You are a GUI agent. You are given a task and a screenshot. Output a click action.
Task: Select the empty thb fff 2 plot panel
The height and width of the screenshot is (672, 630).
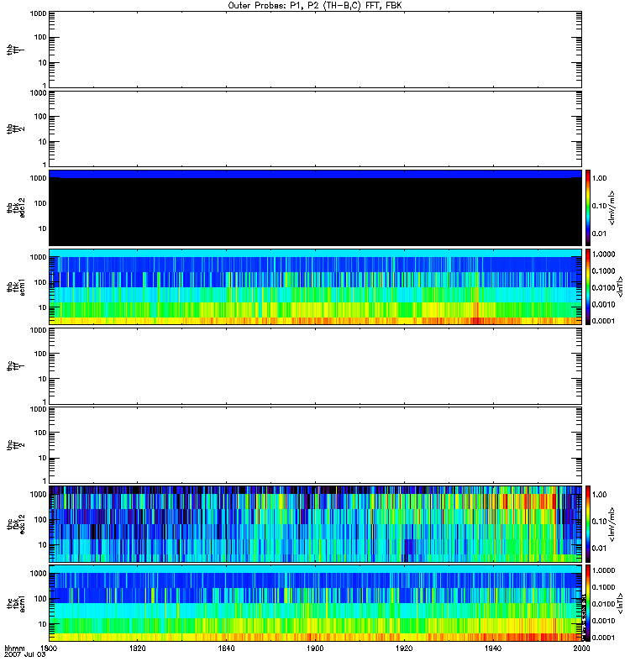(x=315, y=129)
